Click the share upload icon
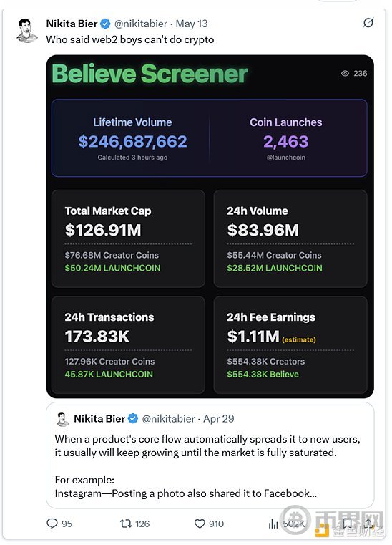The image size is (392, 545). (x=368, y=524)
